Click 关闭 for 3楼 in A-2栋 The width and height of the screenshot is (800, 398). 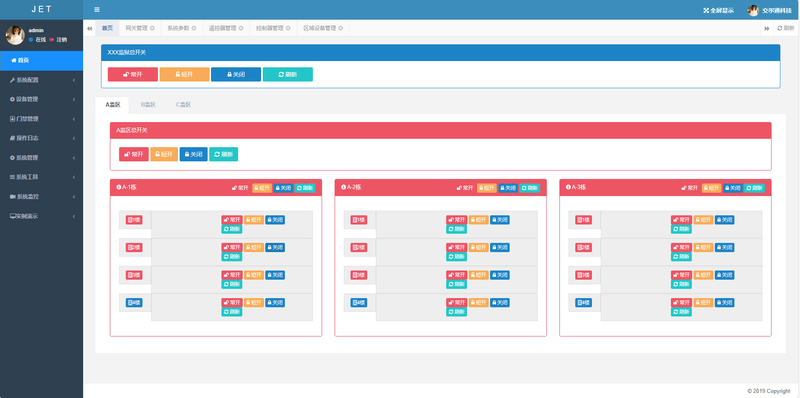click(x=500, y=275)
